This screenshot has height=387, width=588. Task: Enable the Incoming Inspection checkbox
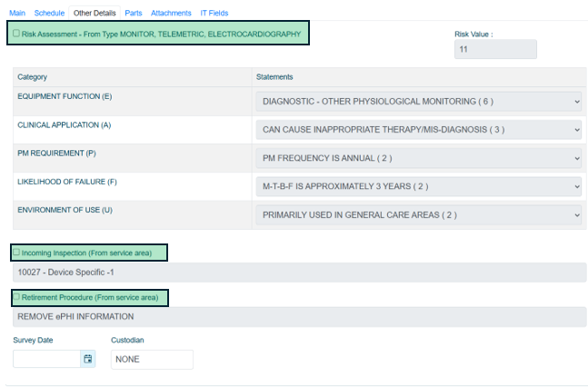point(16,252)
